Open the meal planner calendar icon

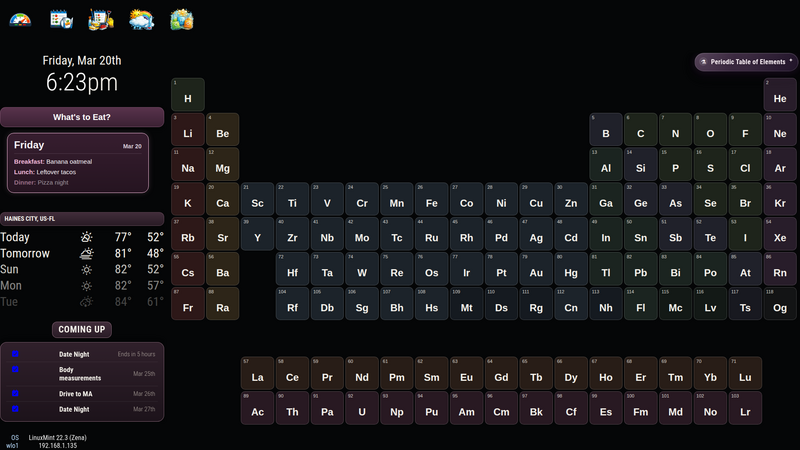tap(61, 20)
